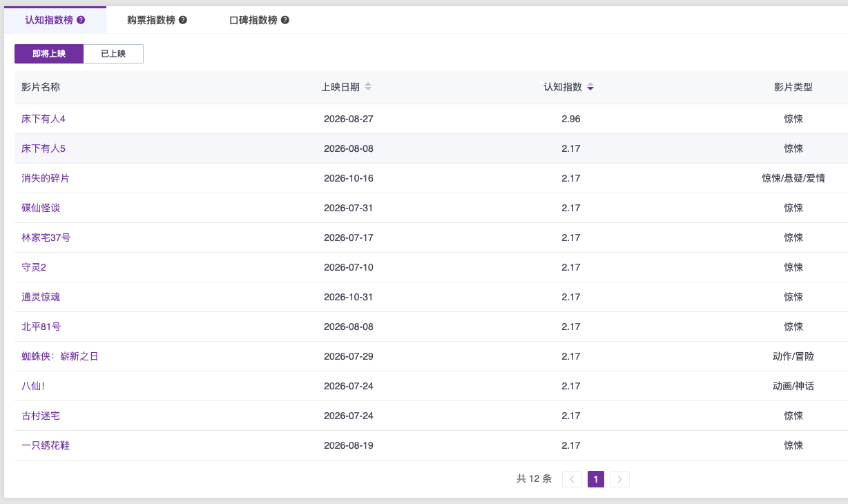Image resolution: width=848 pixels, height=504 pixels.
Task: Open movie 林家宅37号
Action: tap(46, 238)
